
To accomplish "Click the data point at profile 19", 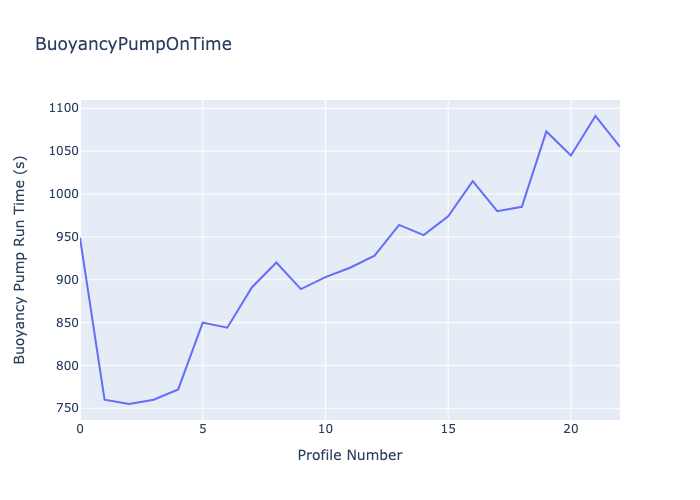I will coord(546,131).
